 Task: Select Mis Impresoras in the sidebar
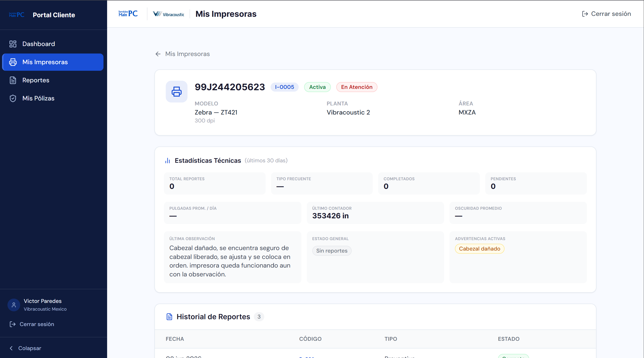click(53, 62)
